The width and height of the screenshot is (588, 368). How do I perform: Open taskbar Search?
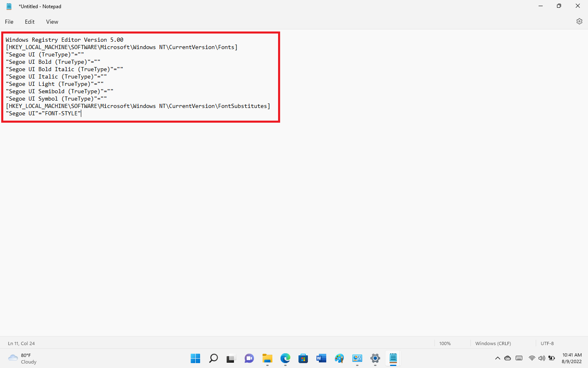[x=213, y=359]
